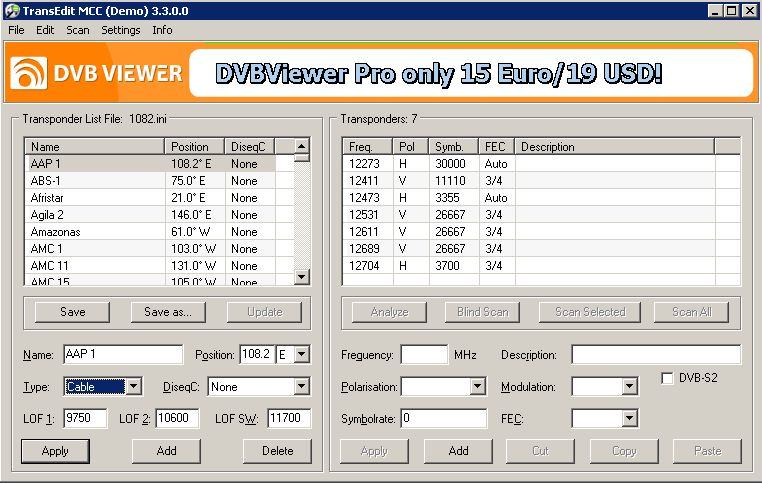
Task: Expand the Modulation dropdown
Action: [629, 387]
